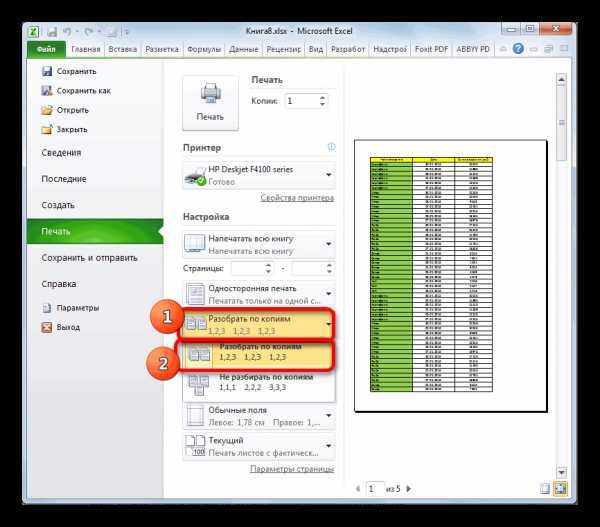Image resolution: width=600 pixels, height=527 pixels.
Task: Open the Обычные поля margins dropdown
Action: (x=259, y=416)
